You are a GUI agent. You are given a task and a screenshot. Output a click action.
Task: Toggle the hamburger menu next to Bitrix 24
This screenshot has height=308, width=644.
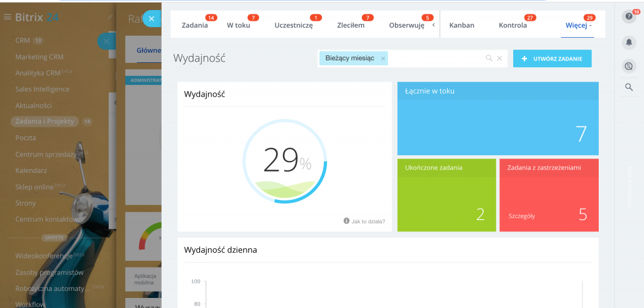[x=8, y=17]
